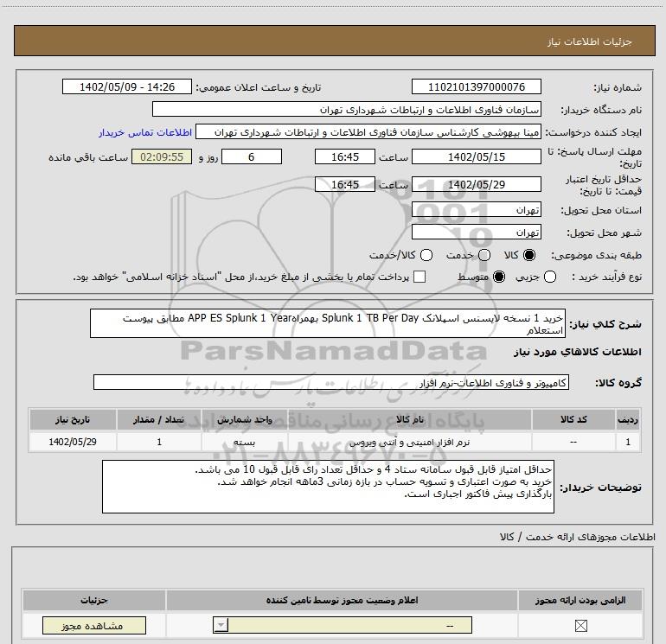This screenshot has width=666, height=644.
Task: Click the buyer organization name field
Action: (x=347, y=110)
